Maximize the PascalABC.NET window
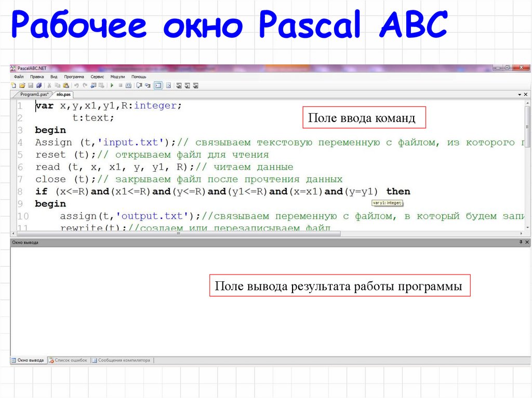The height and width of the screenshot is (398, 532). (x=507, y=68)
